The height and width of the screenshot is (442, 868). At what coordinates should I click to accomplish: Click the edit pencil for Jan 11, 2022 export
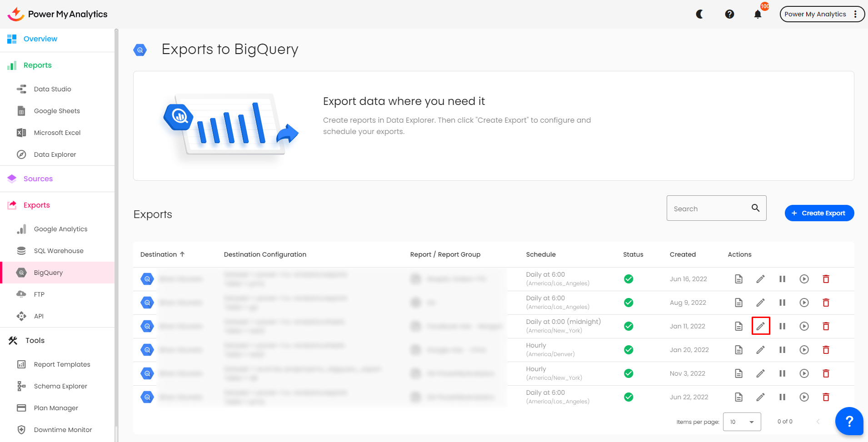[760, 326]
